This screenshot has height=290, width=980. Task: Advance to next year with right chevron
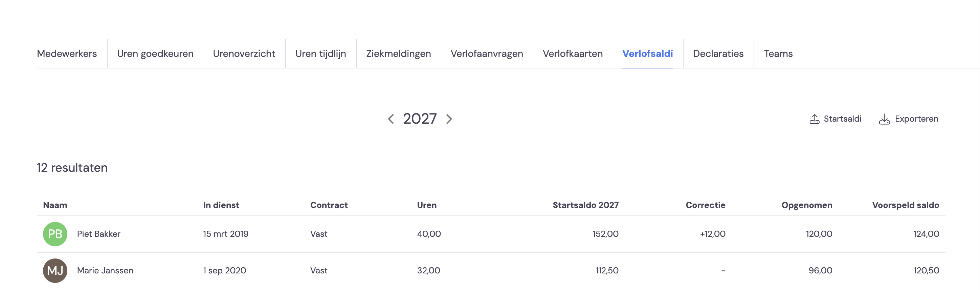click(x=449, y=119)
